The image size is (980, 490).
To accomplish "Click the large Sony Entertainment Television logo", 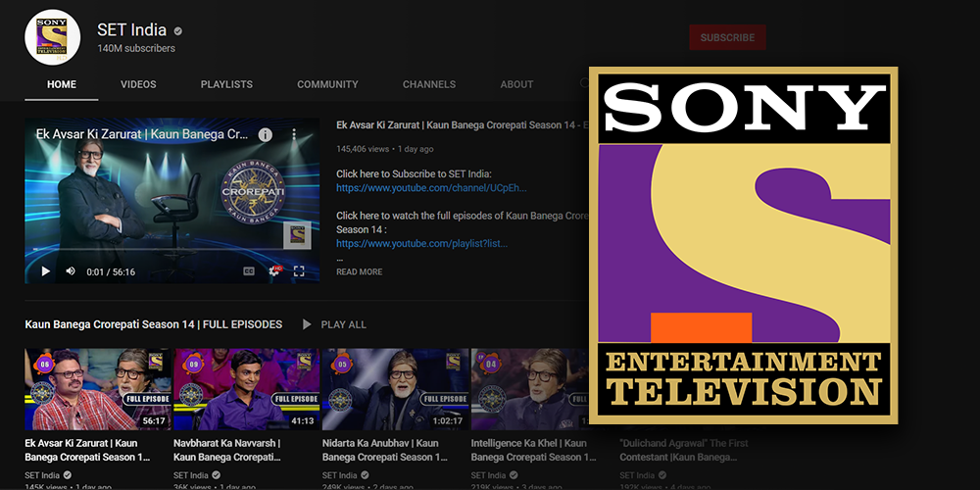I will coord(744,245).
